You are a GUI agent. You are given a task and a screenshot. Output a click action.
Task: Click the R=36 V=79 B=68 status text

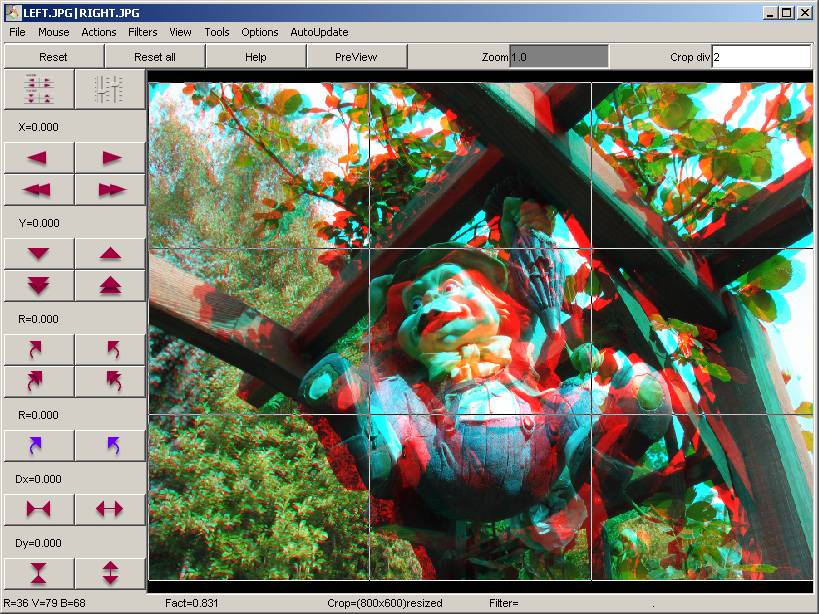coord(44,603)
